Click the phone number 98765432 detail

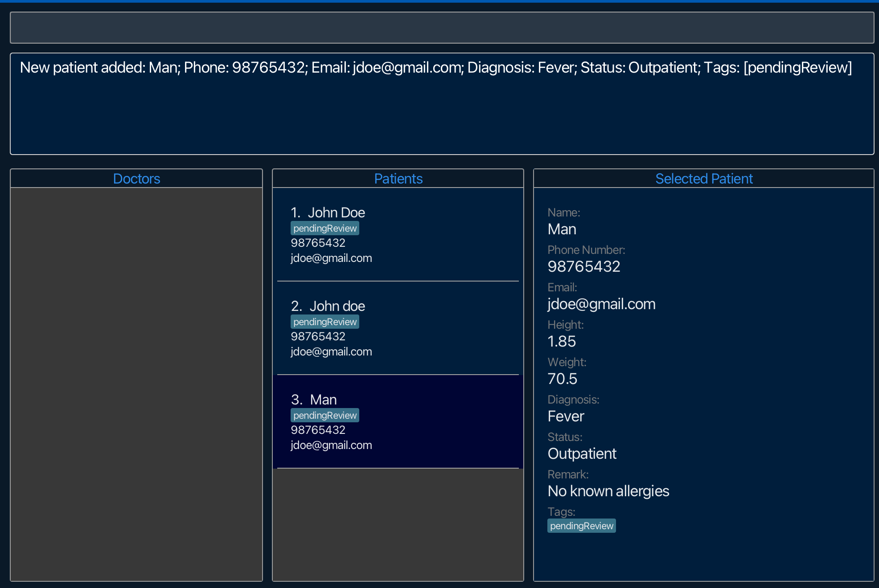pos(583,266)
